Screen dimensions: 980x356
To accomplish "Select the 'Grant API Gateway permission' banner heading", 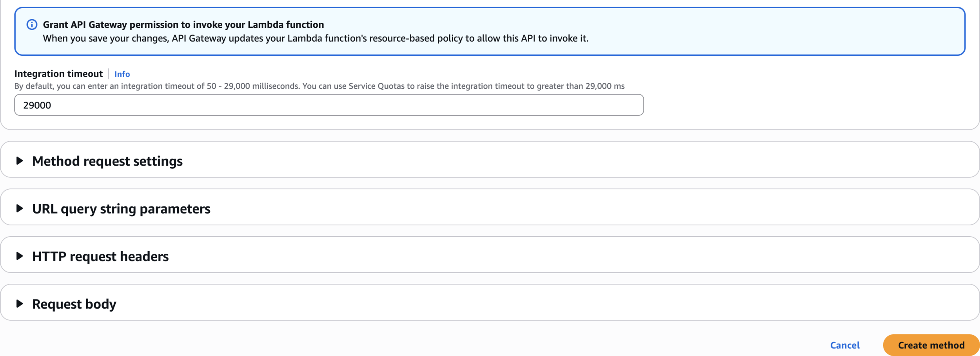I will tap(183, 25).
